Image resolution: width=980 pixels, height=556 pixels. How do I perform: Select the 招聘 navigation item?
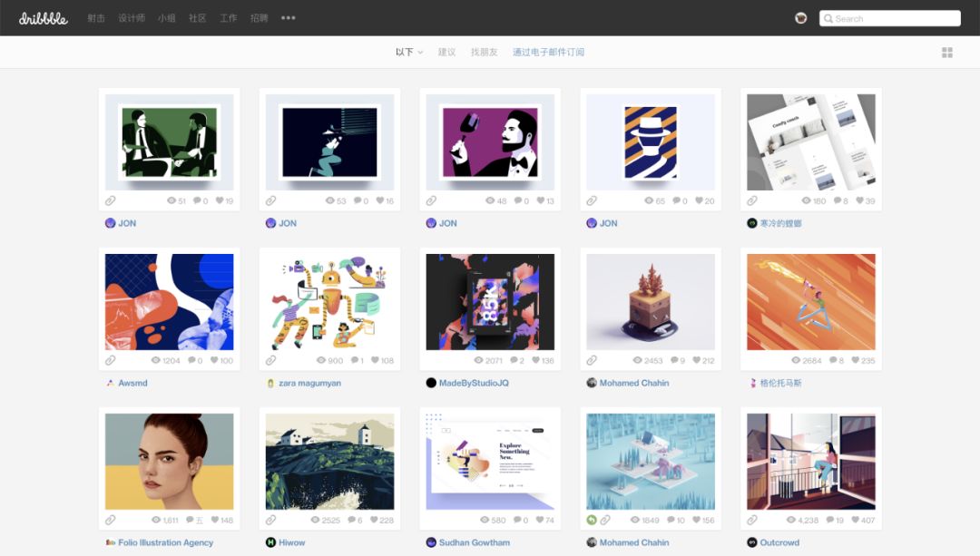pyautogui.click(x=260, y=18)
